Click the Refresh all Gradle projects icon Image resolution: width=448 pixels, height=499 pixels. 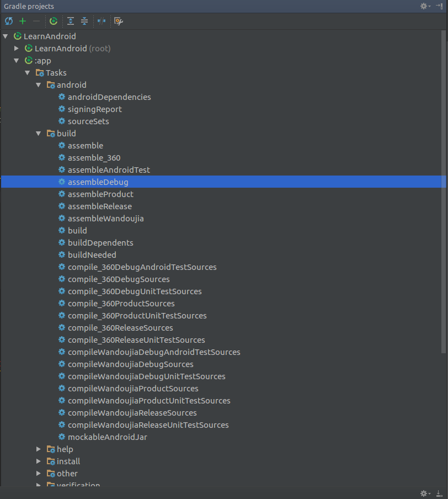pyautogui.click(x=8, y=21)
